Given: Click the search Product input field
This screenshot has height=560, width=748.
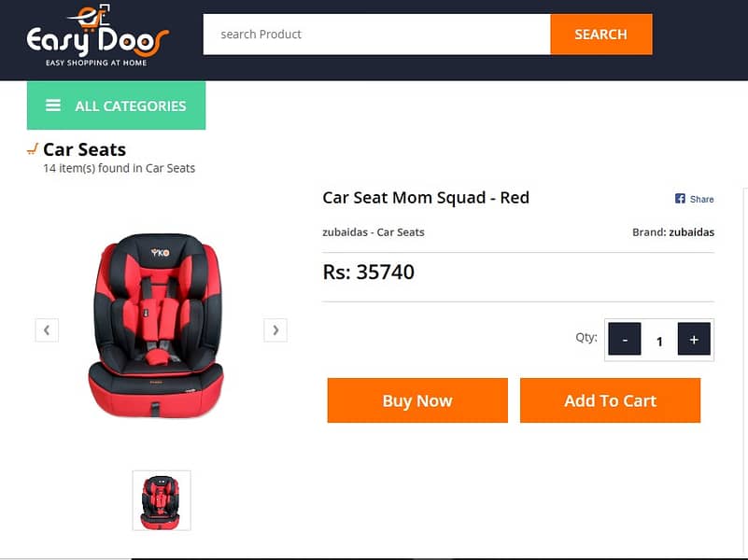Looking at the screenshot, I should pos(374,34).
